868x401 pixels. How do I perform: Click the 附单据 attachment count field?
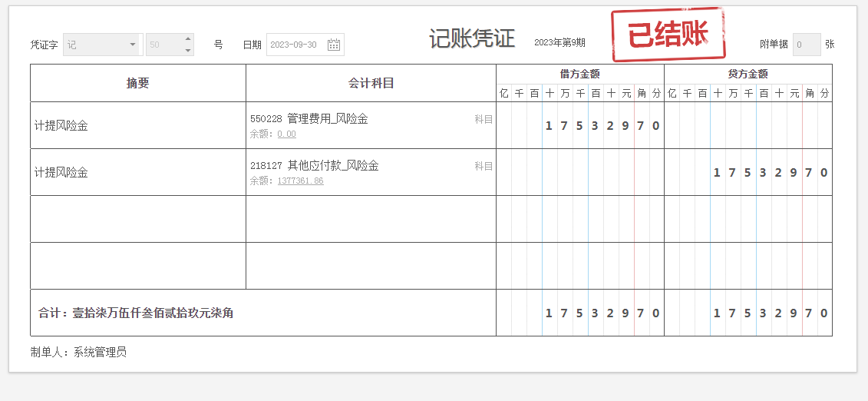click(x=806, y=45)
